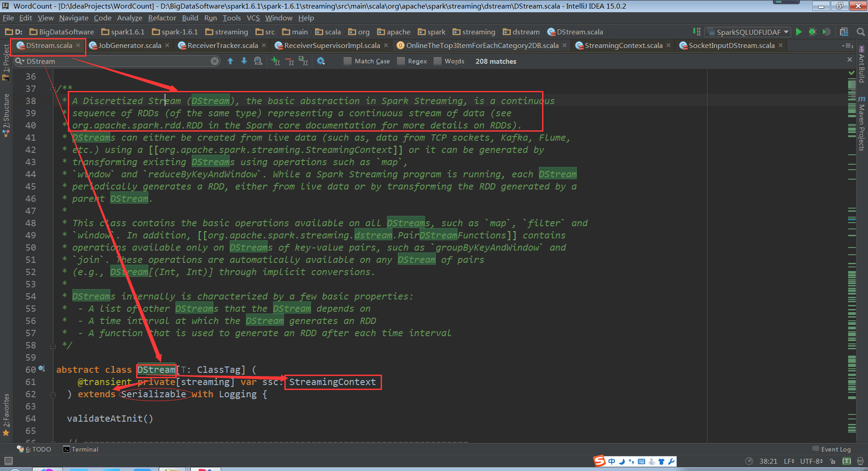This screenshot has width=868, height=471.
Task: Show hidden tabs list dropdown
Action: click(848, 46)
